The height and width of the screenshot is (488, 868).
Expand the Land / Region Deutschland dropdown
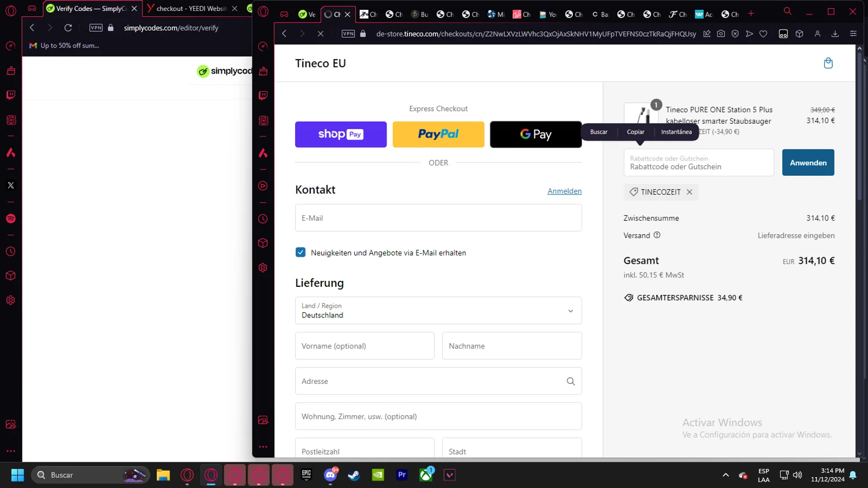[x=438, y=310]
